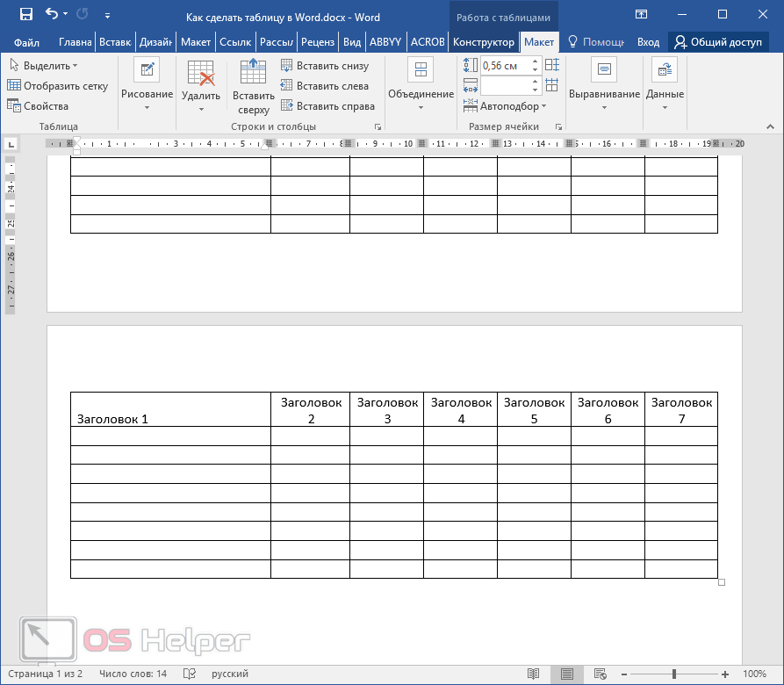Switch to Web Layout view
Viewport: 784px width, 685px height.
coord(600,674)
